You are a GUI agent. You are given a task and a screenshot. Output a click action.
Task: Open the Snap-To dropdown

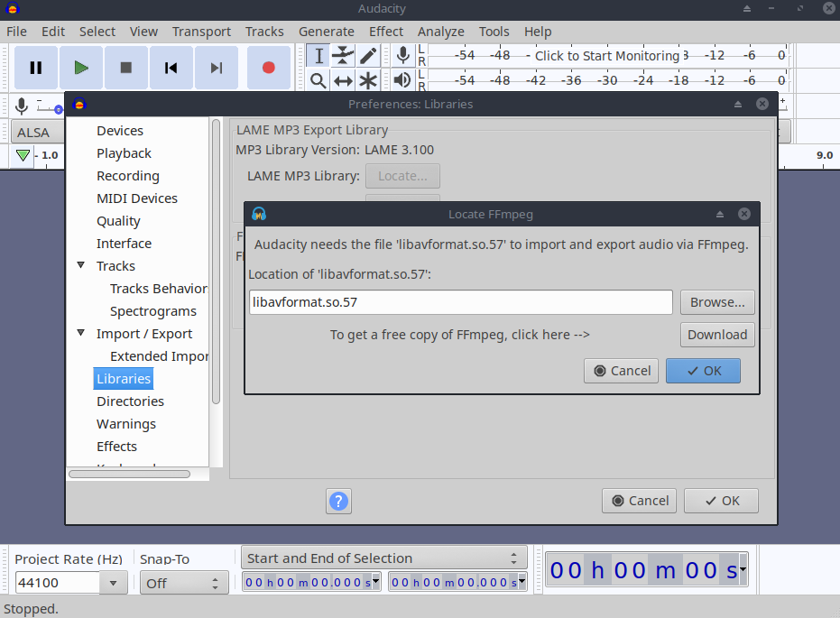pyautogui.click(x=184, y=582)
